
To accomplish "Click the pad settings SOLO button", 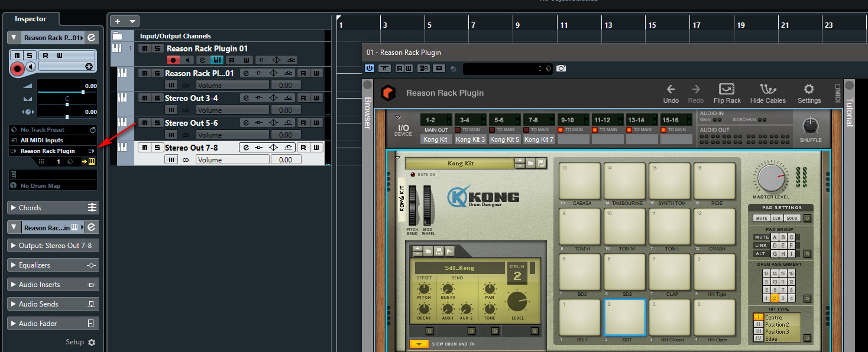I will tap(792, 219).
